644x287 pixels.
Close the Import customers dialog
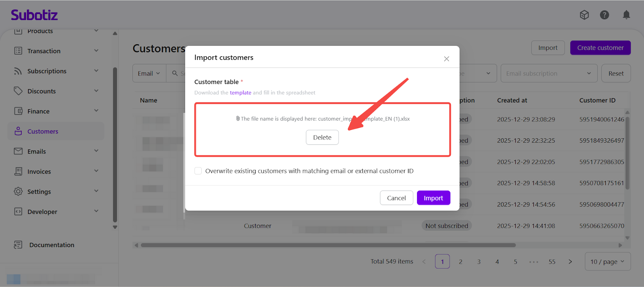coord(446,59)
